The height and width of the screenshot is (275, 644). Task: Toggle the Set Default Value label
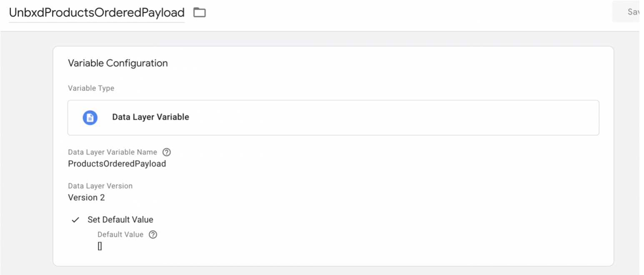click(120, 220)
